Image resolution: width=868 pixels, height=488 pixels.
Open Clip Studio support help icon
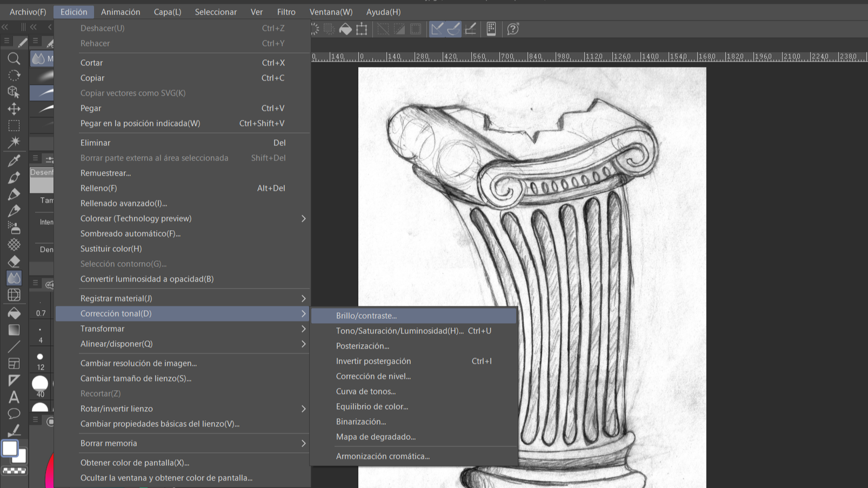tap(513, 29)
